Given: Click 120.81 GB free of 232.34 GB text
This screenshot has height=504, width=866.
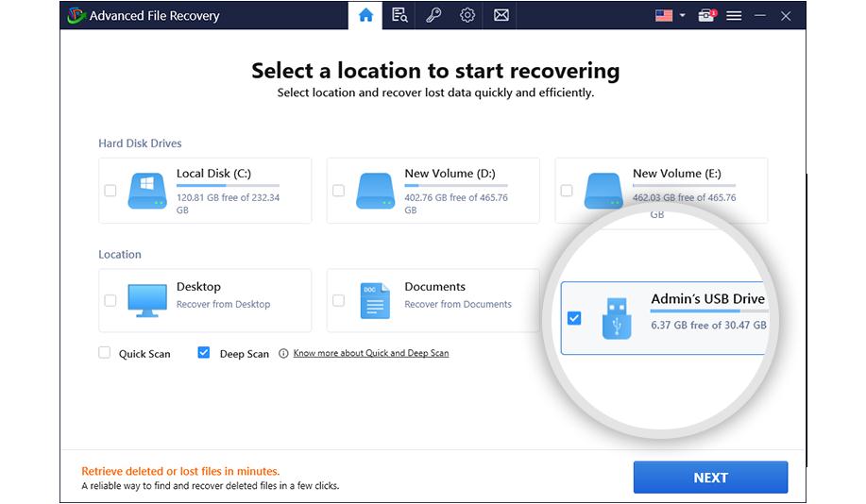Looking at the screenshot, I should tap(229, 204).
